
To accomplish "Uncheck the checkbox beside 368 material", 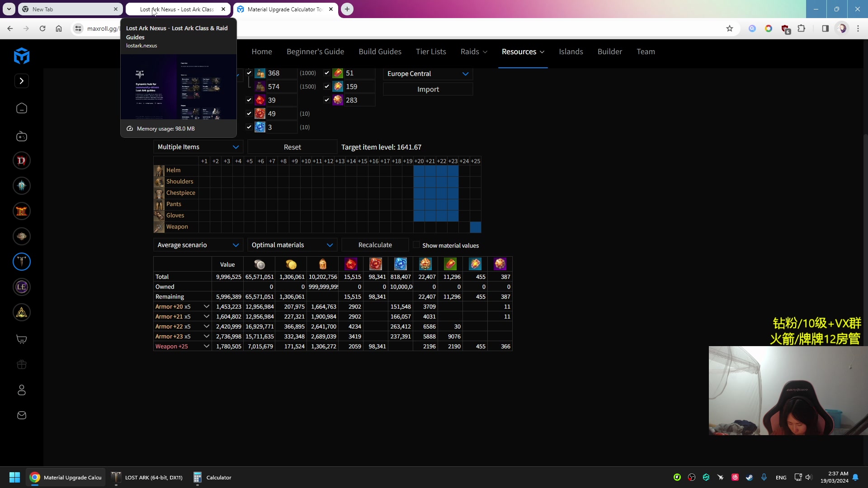I will click(x=249, y=73).
